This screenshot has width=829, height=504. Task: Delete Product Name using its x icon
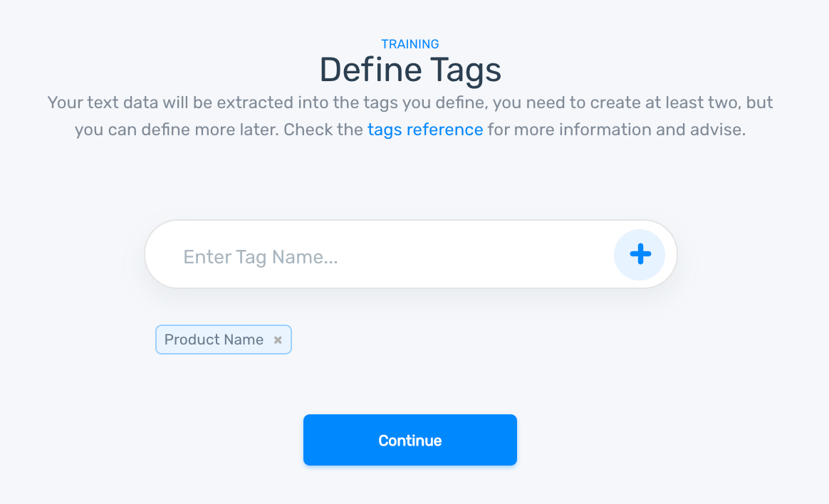(278, 340)
